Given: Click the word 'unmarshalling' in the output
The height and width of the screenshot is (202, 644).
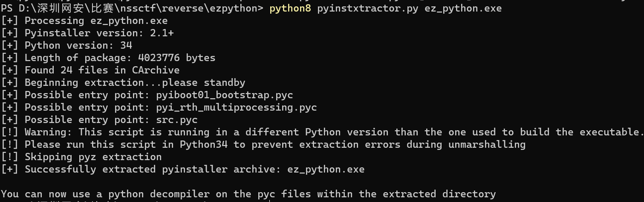Looking at the screenshot, I should tap(487, 144).
